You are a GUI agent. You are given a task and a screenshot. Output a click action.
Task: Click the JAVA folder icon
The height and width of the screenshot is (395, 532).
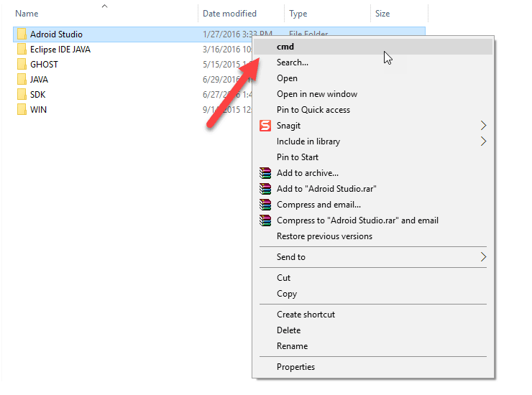(x=22, y=80)
